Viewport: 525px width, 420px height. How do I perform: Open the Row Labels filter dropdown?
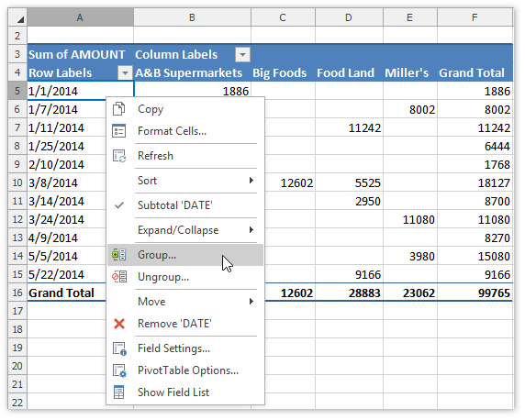coord(125,72)
